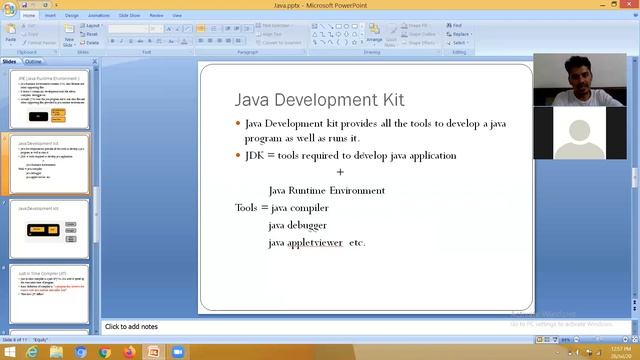The width and height of the screenshot is (640, 360).
Task: Save via Quick Access toolbar icon
Action: 24,5
